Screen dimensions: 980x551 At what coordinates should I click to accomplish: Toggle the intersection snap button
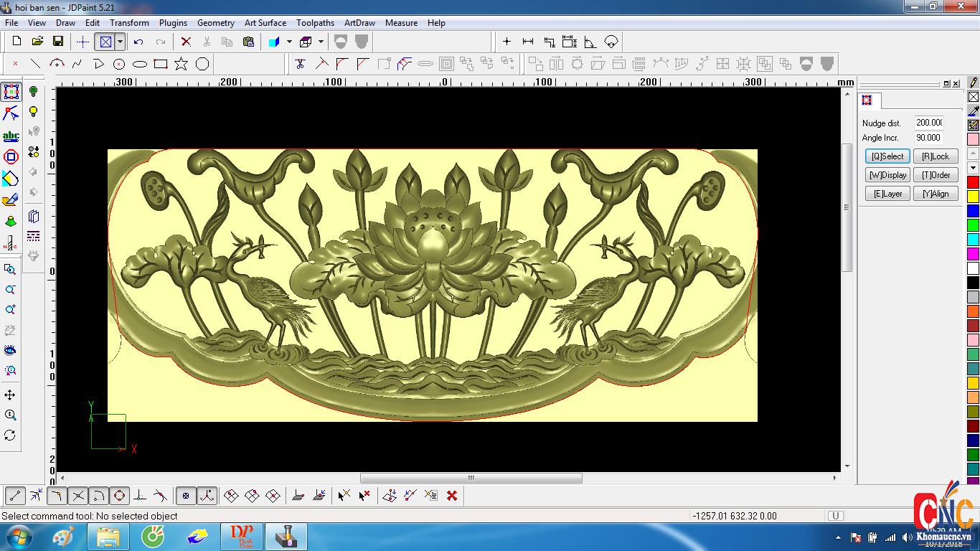(x=78, y=495)
